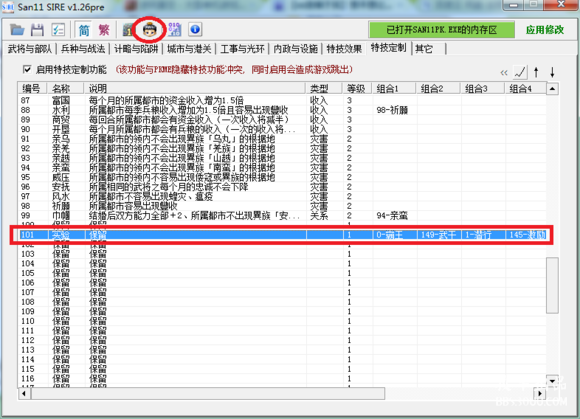
Task: Toggle the 启用特技定制功能 checkbox
Action: (x=27, y=69)
